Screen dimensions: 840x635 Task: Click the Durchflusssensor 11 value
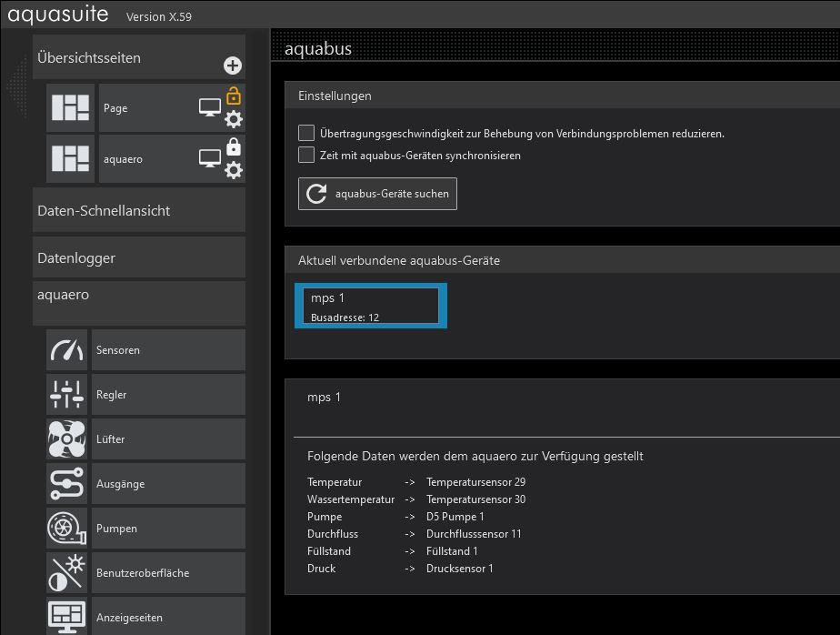click(x=474, y=534)
